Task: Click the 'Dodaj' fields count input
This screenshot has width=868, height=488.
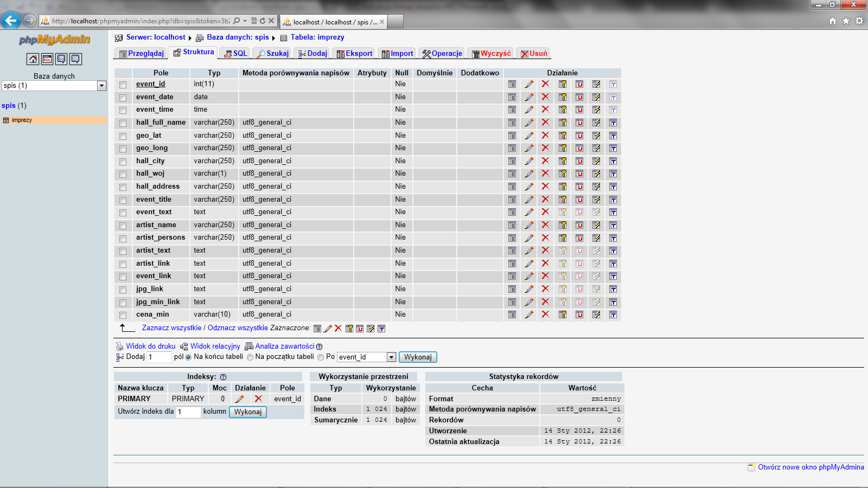Action: point(159,357)
